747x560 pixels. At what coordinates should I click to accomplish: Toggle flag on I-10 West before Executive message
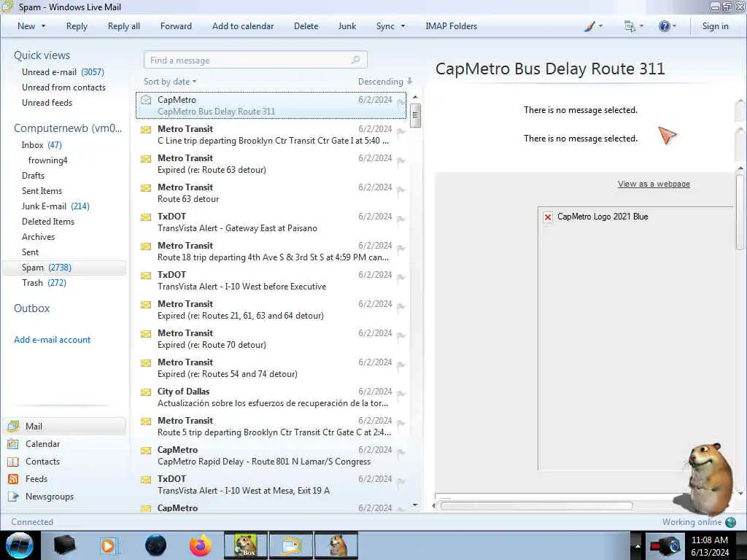pos(400,278)
